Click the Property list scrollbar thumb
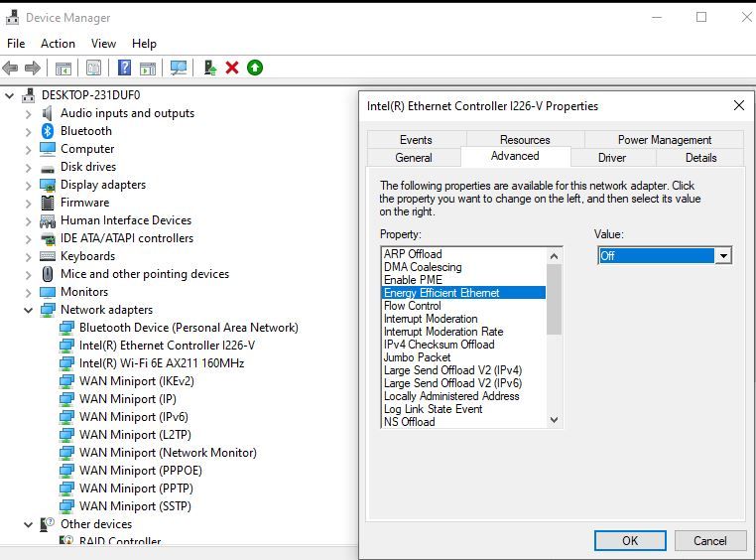 (x=554, y=300)
